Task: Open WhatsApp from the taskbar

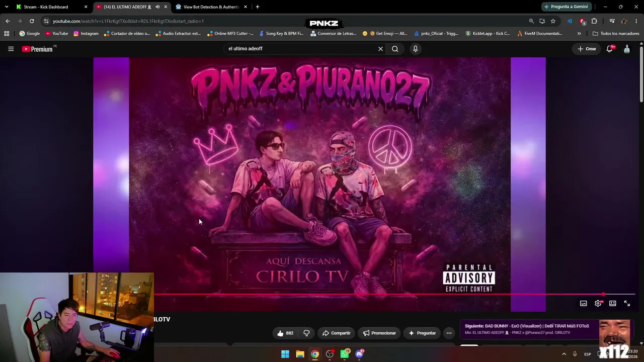Action: tap(345, 354)
